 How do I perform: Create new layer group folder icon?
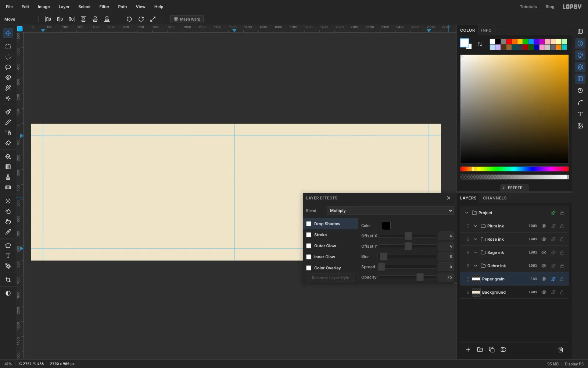480,350
